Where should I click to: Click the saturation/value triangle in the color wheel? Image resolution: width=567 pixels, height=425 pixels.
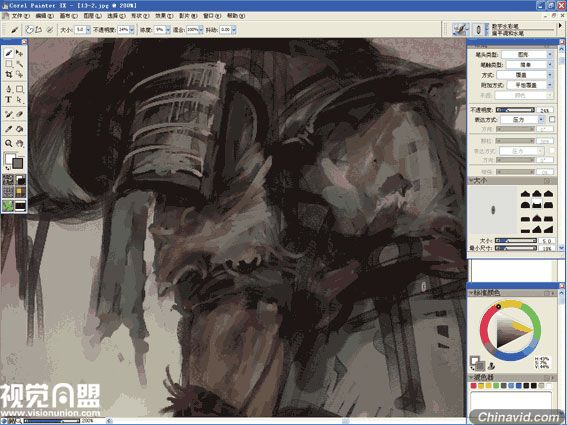(x=510, y=330)
